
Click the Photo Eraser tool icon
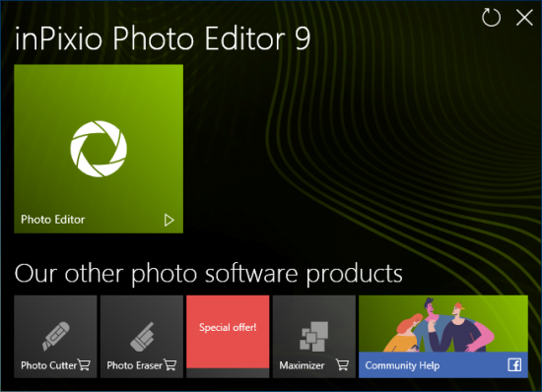(142, 337)
